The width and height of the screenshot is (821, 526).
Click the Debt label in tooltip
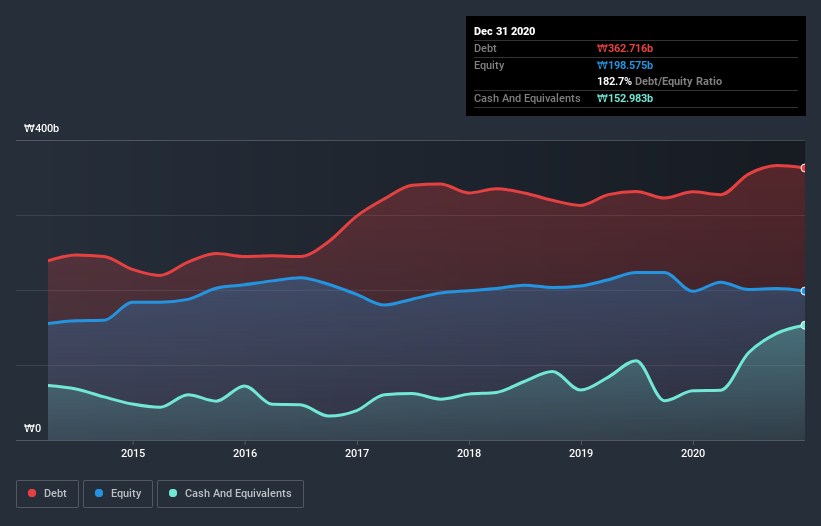[x=485, y=48]
